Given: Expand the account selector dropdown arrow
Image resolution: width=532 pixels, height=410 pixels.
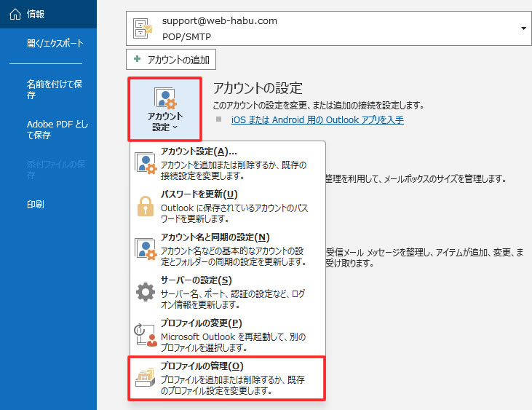Looking at the screenshot, I should pos(523,28).
